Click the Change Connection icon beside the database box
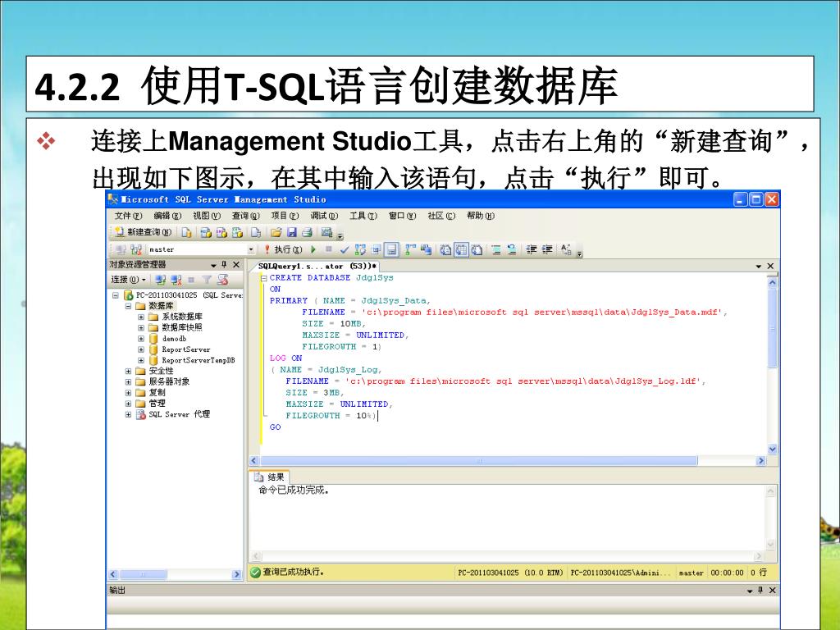 click(136, 249)
